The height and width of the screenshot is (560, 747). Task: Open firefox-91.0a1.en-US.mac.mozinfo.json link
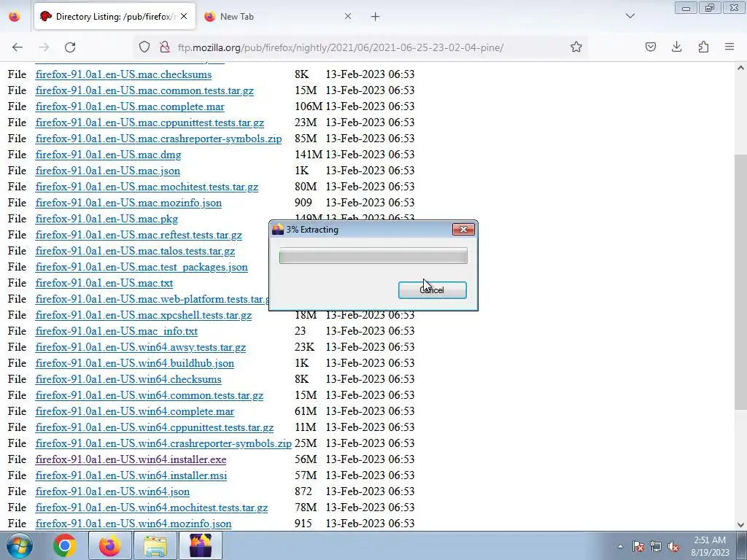(128, 203)
